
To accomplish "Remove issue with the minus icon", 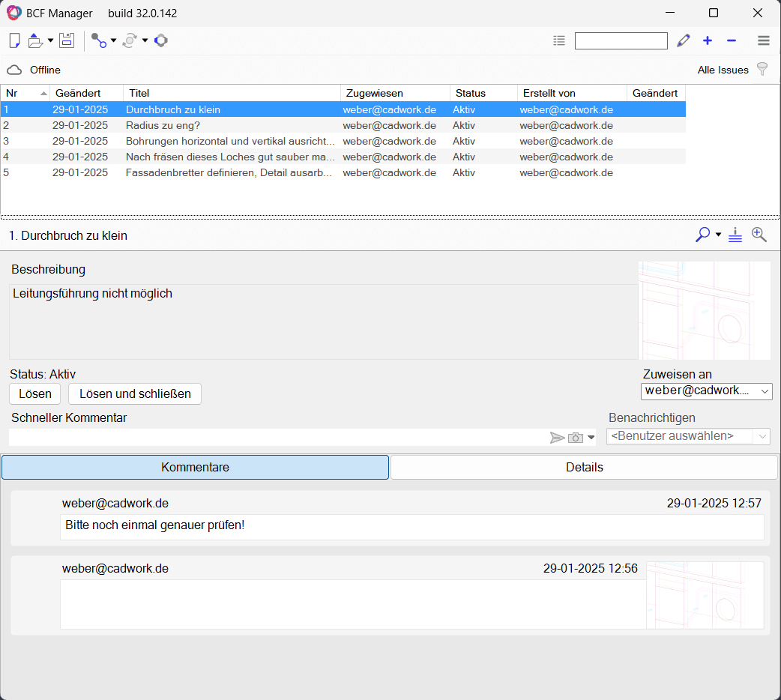I will coord(732,40).
